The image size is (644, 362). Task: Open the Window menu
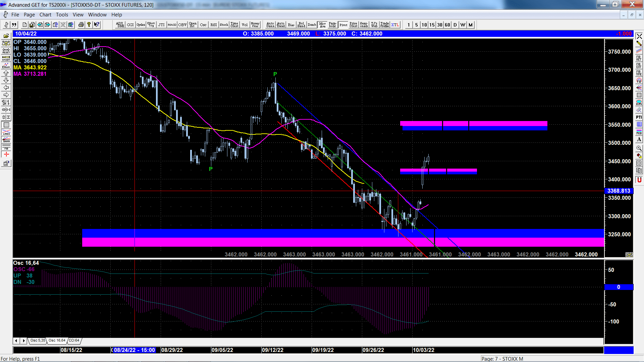(x=97, y=15)
